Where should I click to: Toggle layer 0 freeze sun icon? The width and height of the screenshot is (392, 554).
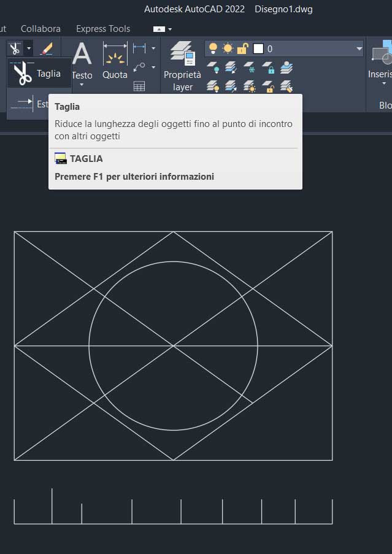pos(228,48)
